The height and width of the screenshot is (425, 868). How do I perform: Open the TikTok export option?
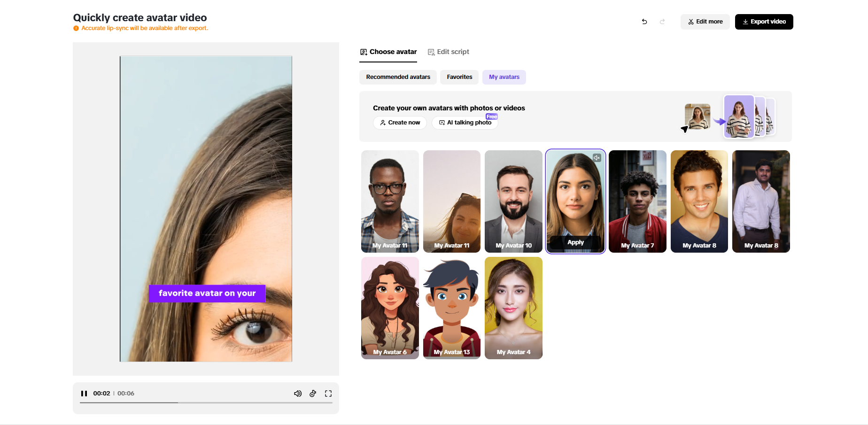point(313,393)
